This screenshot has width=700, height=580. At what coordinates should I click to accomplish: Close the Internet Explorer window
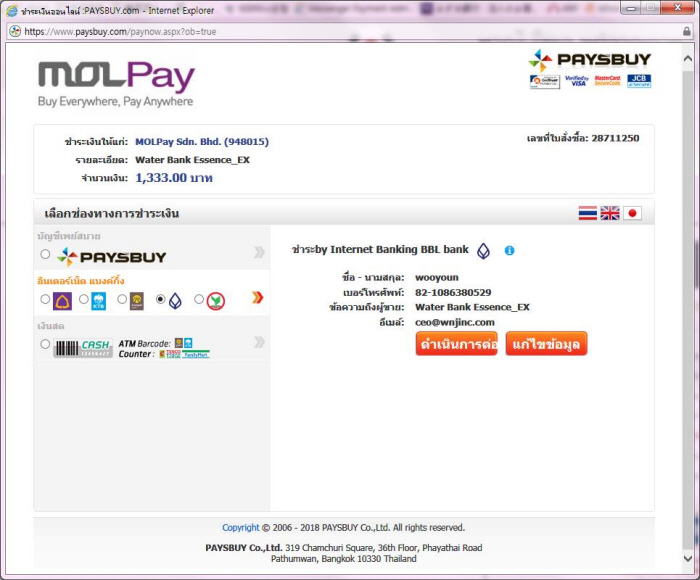point(677,8)
